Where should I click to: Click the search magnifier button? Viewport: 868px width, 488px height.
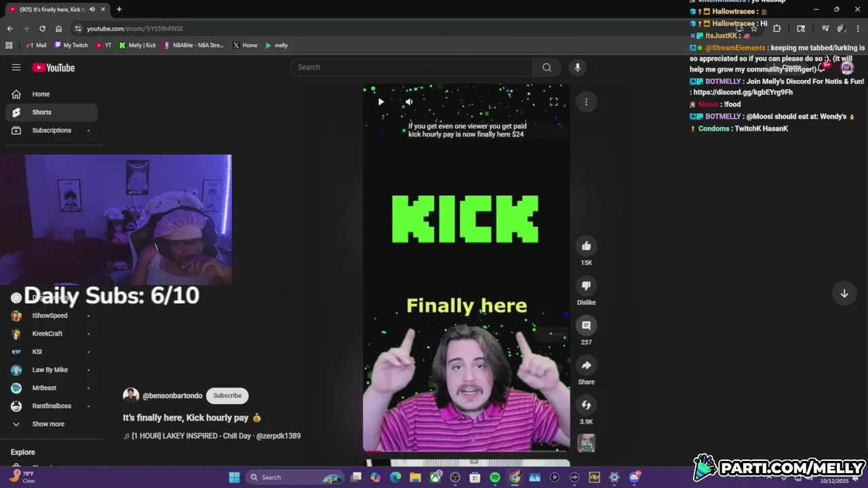547,67
